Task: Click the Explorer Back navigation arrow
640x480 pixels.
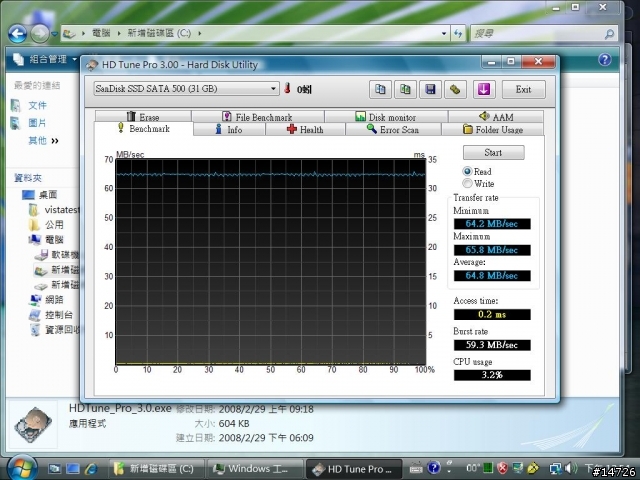Action: point(18,34)
